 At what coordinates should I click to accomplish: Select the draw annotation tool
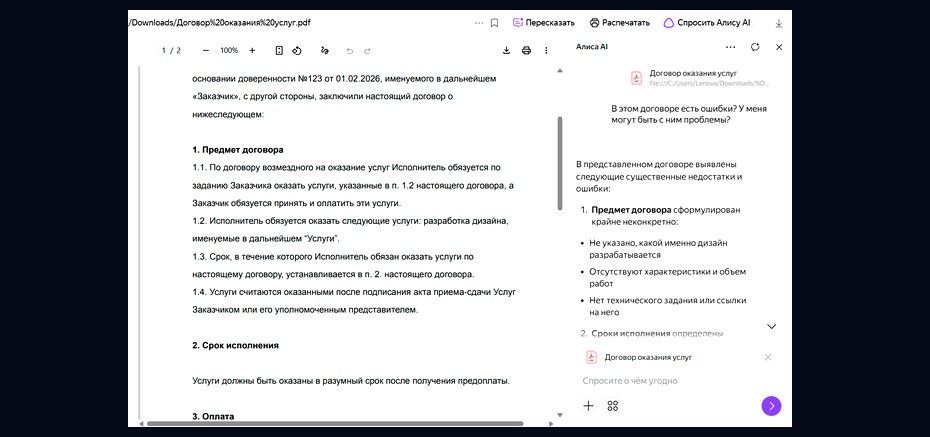click(324, 50)
